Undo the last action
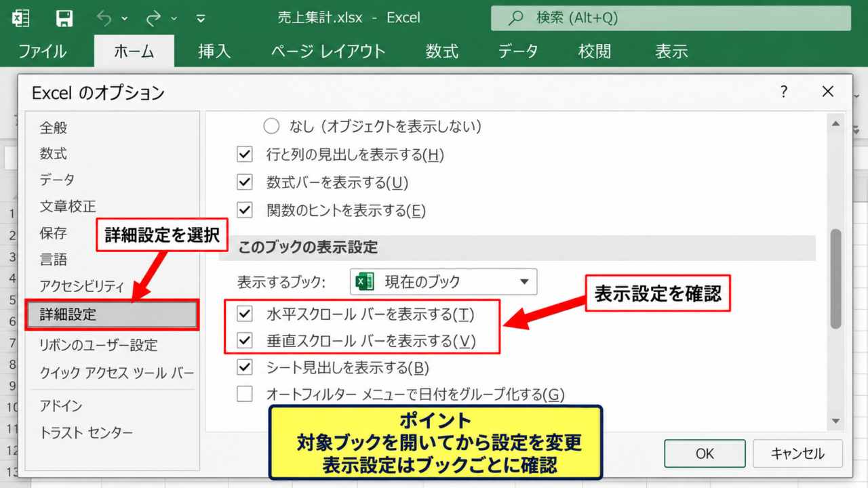This screenshot has width=868, height=488. coord(104,18)
